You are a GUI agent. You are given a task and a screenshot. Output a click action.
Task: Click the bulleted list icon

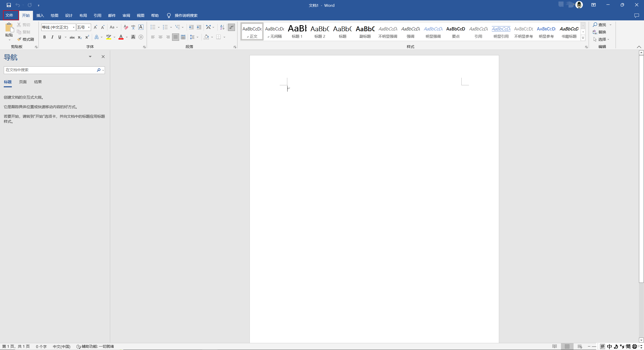point(153,27)
